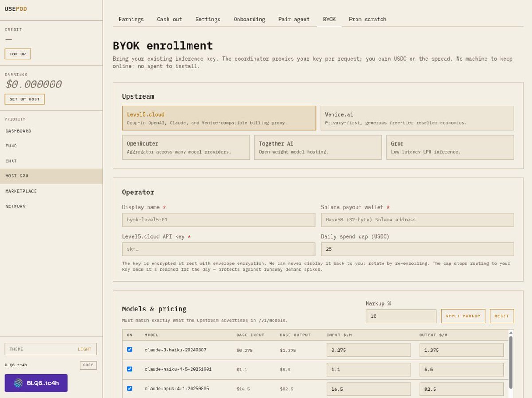The image size is (532, 398).
Task: Copy the wallet address with COPY button
Action: [88, 365]
